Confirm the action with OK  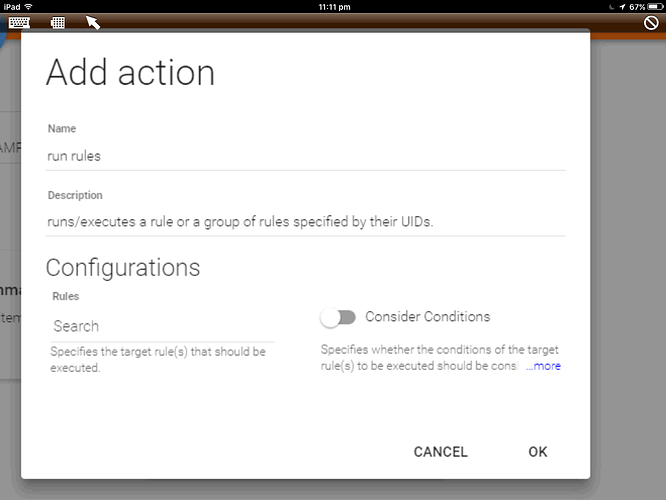(x=538, y=452)
